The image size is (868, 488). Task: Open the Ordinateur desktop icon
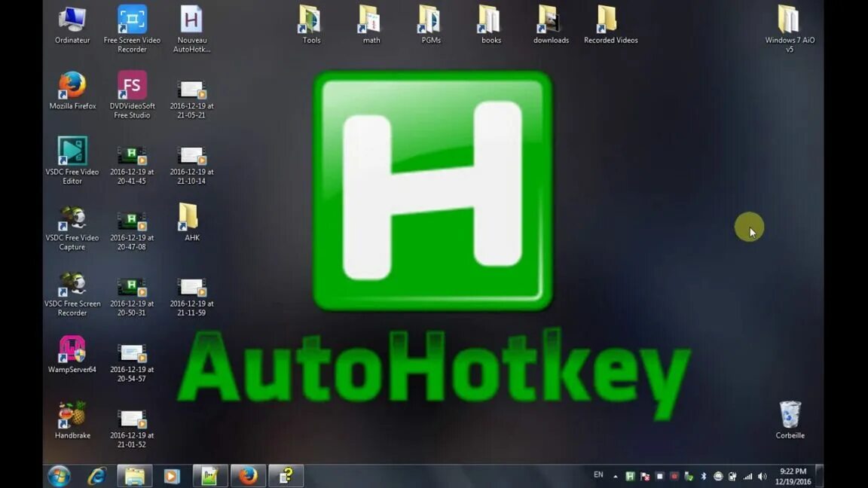pos(72,25)
